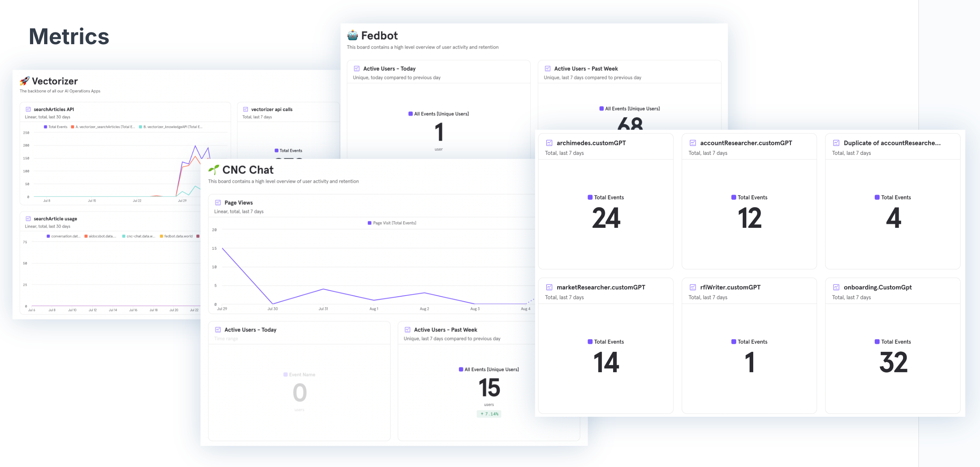Click B. vectorizer_knowledgeAPI legend swatch

141,127
